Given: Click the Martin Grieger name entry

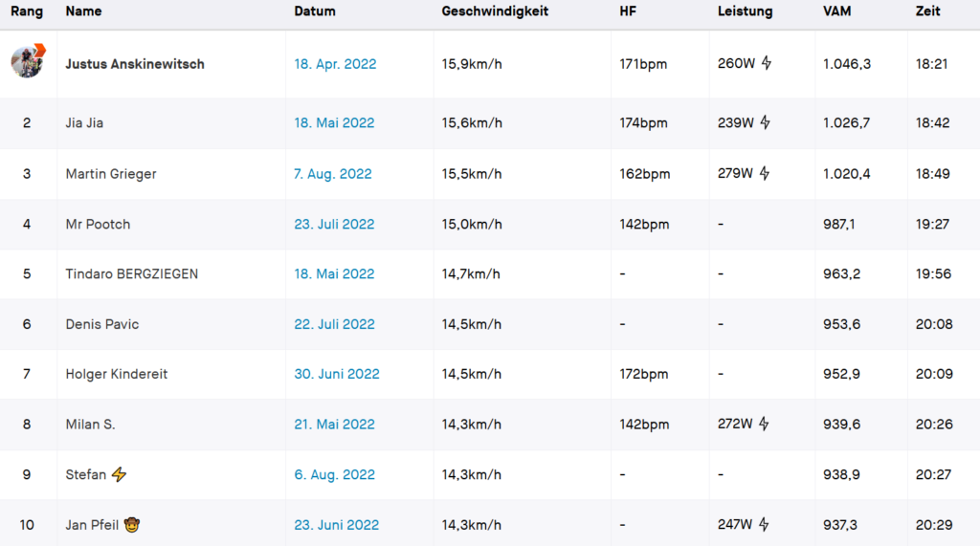Looking at the screenshot, I should click(111, 174).
